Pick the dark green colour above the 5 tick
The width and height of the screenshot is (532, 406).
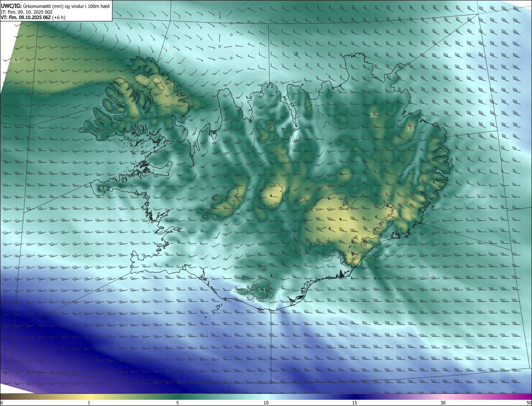coord(177,396)
